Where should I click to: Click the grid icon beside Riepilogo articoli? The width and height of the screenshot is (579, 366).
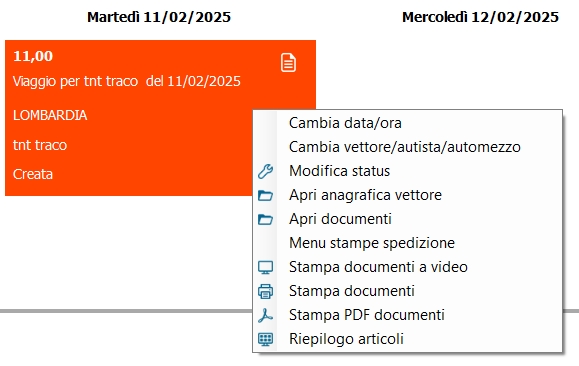pos(265,339)
